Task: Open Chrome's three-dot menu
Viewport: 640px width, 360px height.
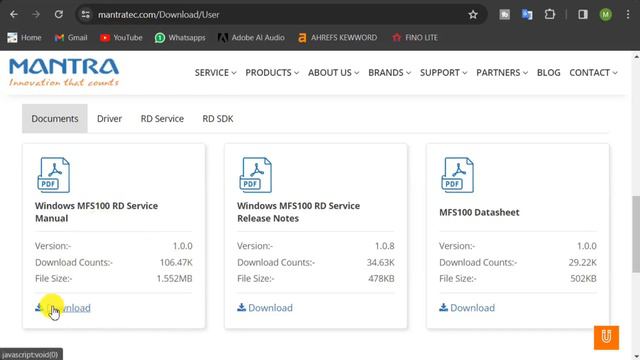Action: 628,14
